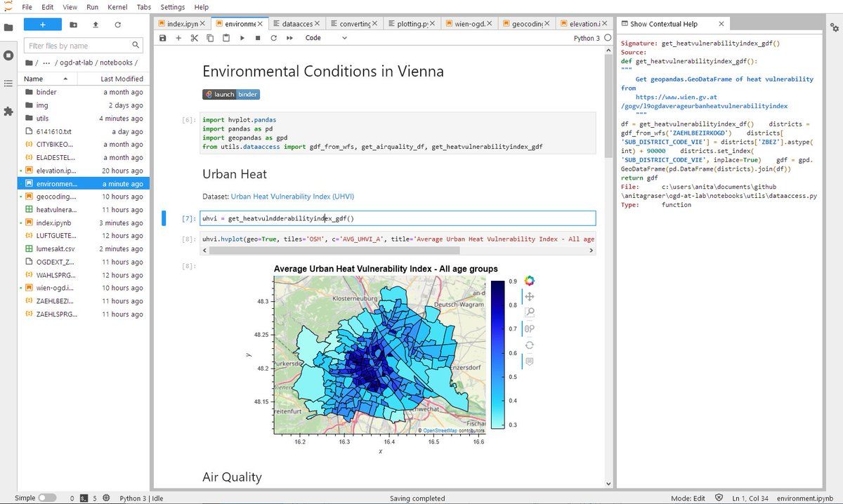
Task: Open the Edit menu
Action: (48, 7)
